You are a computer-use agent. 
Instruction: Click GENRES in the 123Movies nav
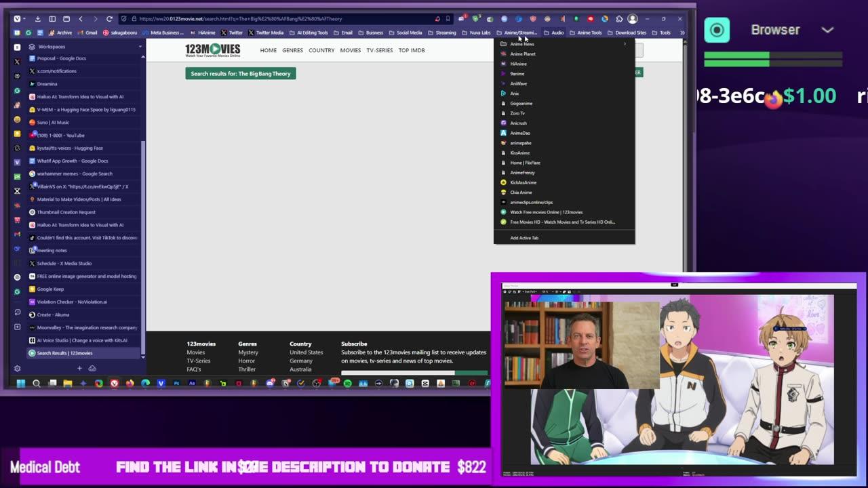(x=292, y=50)
